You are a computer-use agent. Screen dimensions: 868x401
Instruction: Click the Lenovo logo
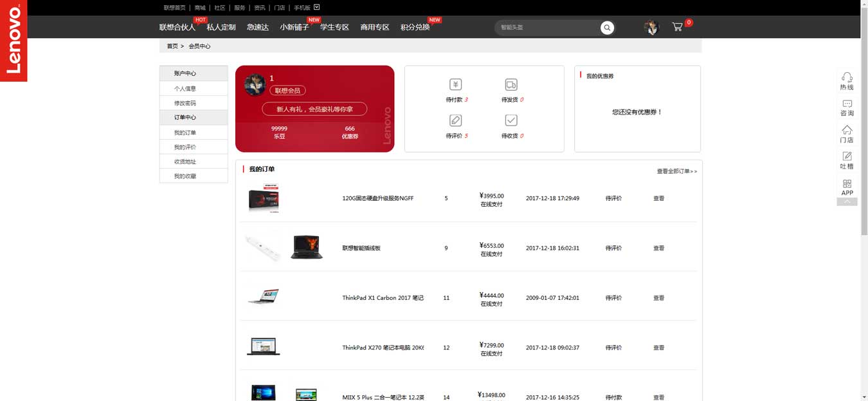(x=14, y=41)
